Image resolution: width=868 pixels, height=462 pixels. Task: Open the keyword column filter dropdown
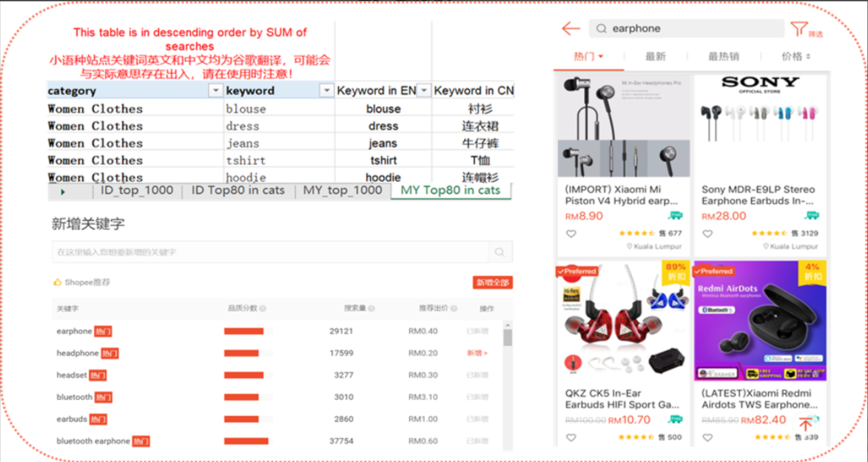[x=326, y=91]
